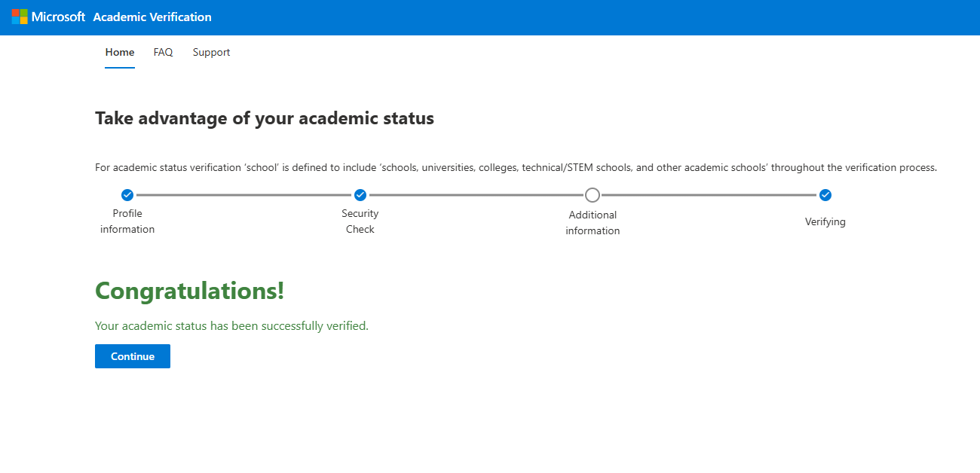Select the Security Check step label
Viewport: 980px width, 473px height.
coord(360,221)
